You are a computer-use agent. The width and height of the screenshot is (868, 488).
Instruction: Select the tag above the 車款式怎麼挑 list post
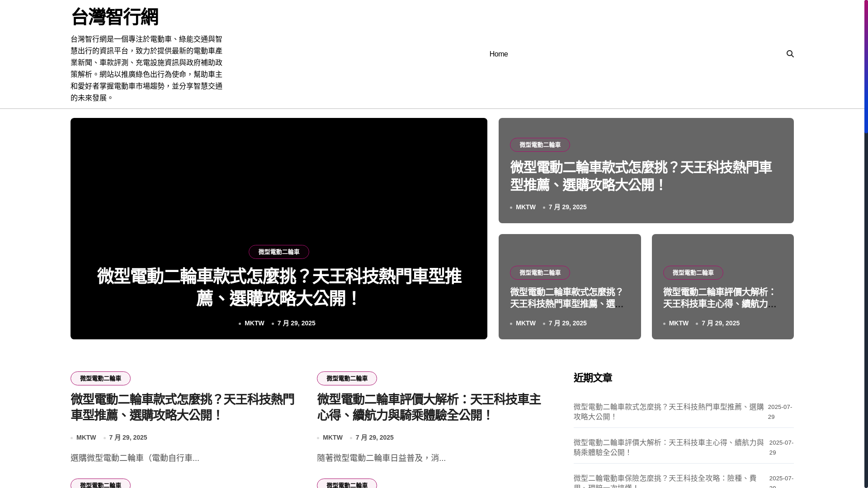coord(100,378)
